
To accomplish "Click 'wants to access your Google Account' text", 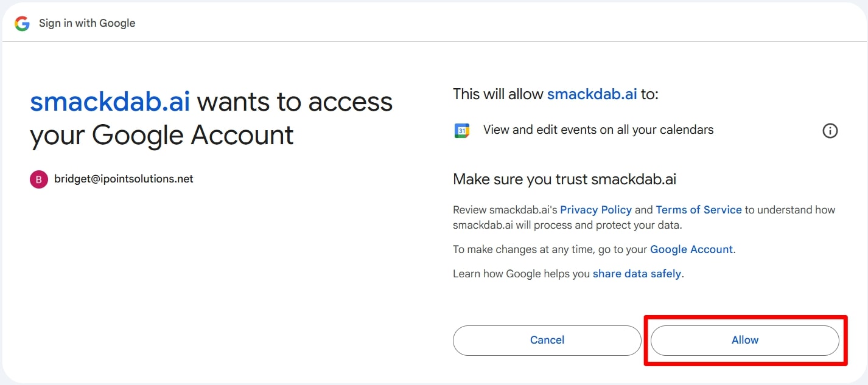I will point(211,118).
